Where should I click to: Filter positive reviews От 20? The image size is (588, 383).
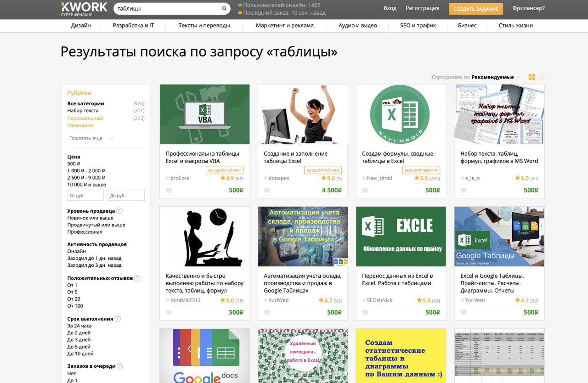(73, 299)
